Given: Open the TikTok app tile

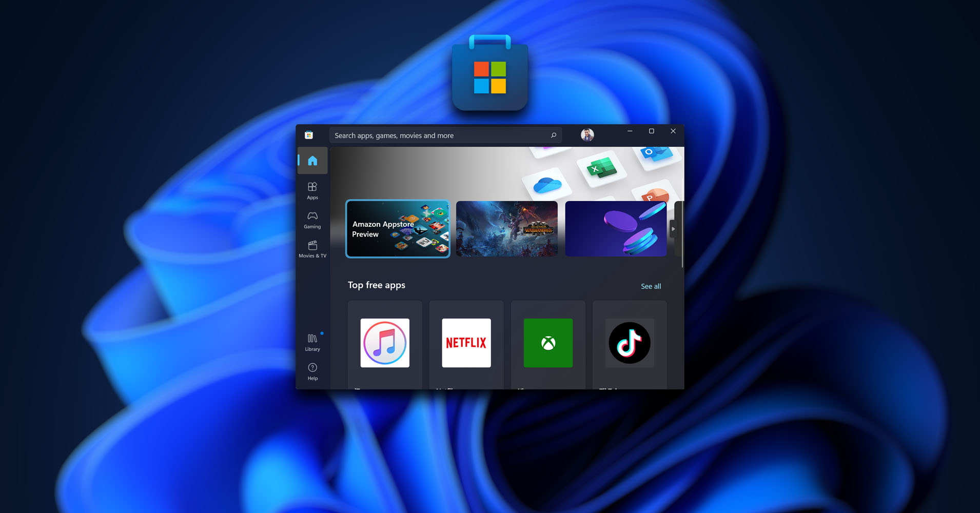Looking at the screenshot, I should coord(630,343).
